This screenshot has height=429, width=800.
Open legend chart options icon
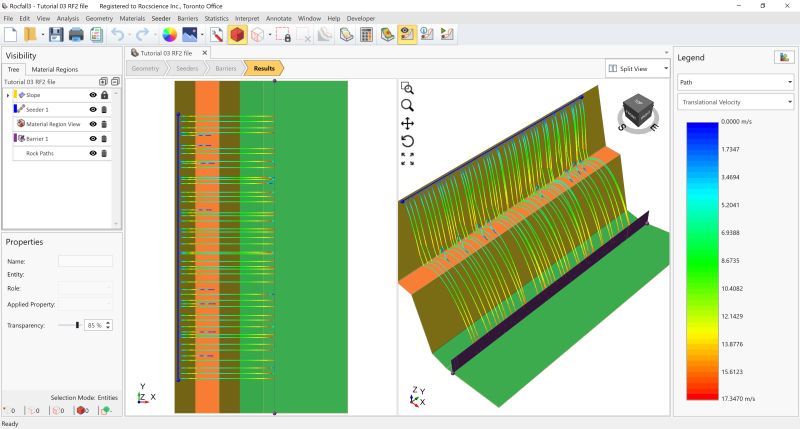[x=784, y=57]
